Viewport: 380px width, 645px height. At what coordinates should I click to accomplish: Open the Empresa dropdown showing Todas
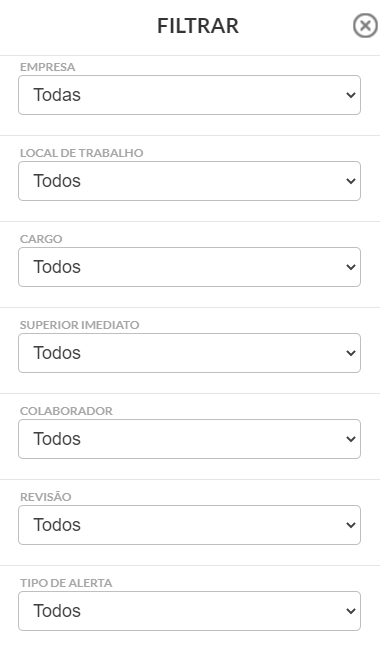click(190, 95)
